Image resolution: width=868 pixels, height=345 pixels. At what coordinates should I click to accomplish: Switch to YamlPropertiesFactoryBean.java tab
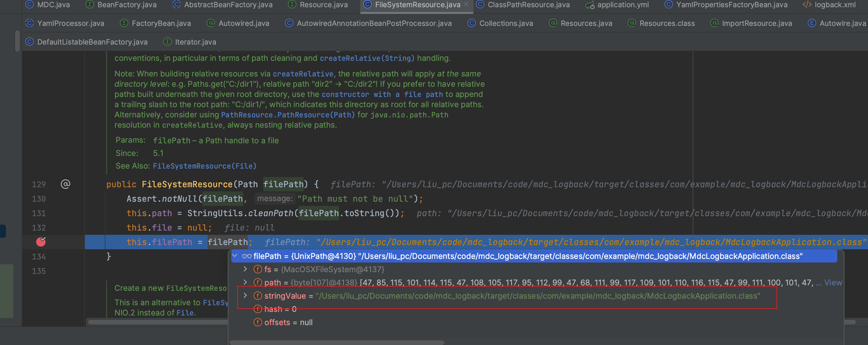[726, 5]
